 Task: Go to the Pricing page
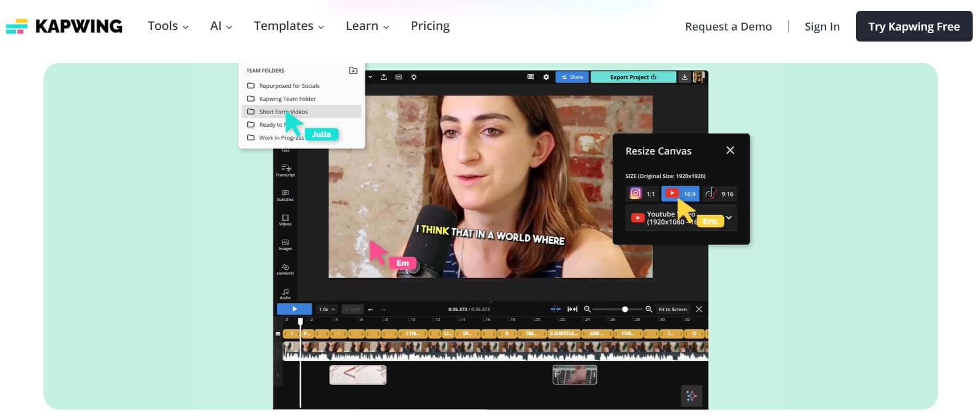[x=430, y=26]
